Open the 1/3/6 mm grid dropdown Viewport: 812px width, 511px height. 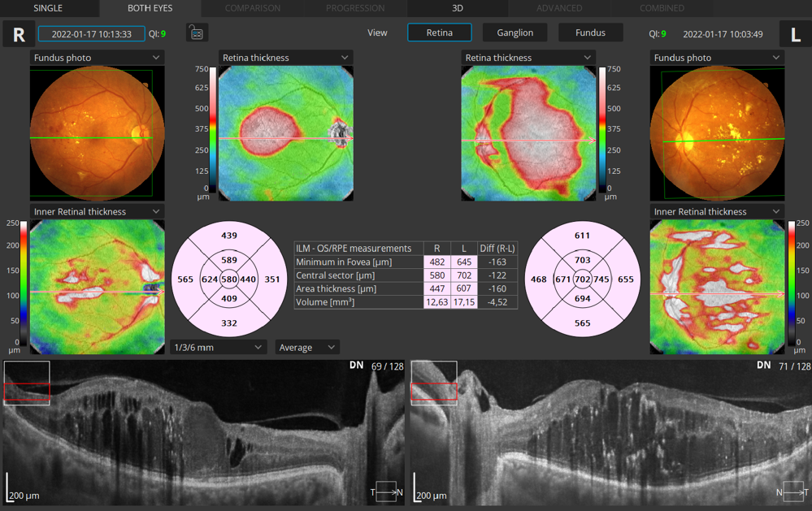coord(217,347)
